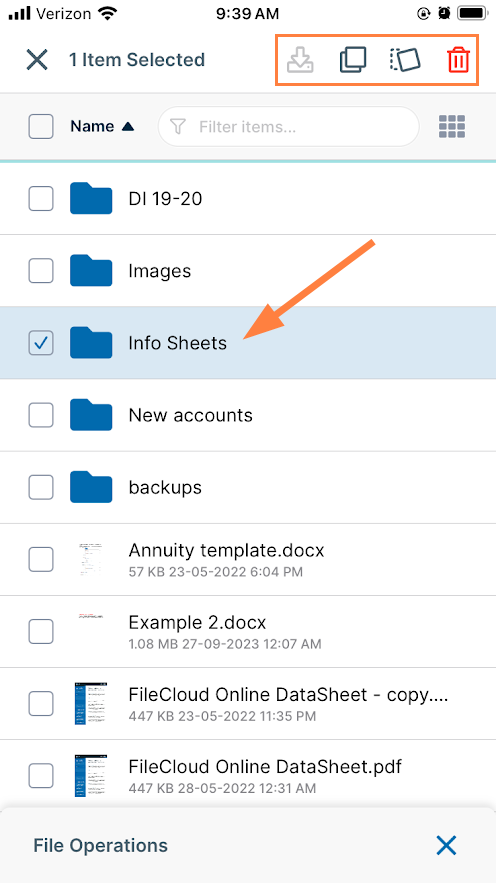
Task: Click the copy icon for the selected item
Action: pos(353,59)
